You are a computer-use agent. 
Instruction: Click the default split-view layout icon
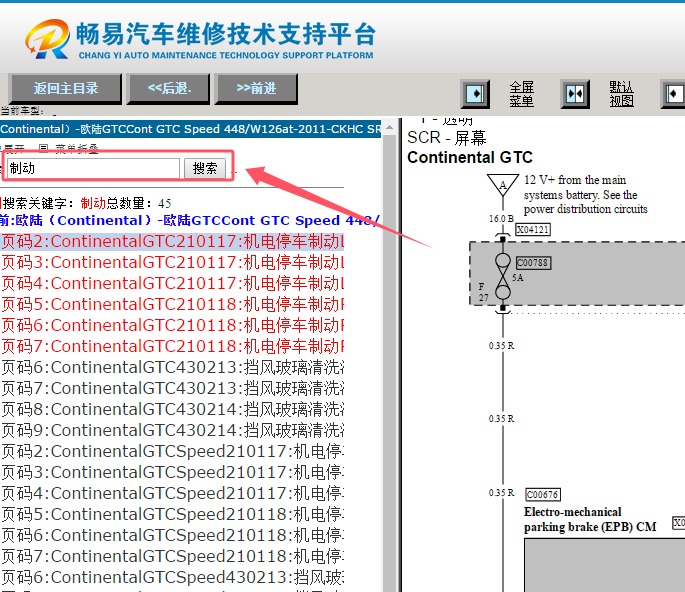(575, 93)
